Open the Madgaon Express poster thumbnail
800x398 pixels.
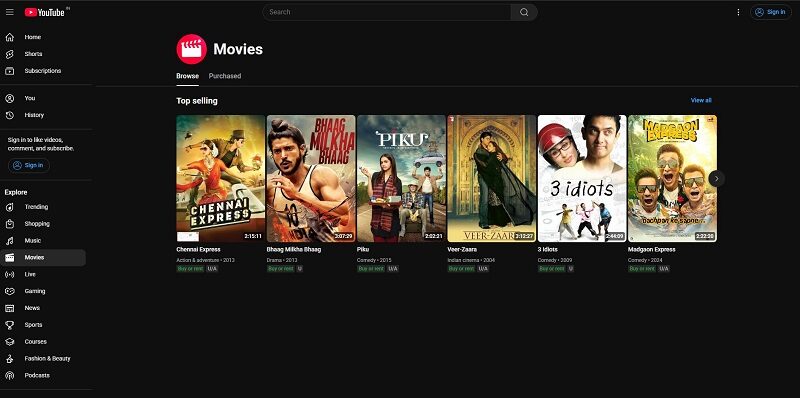672,178
